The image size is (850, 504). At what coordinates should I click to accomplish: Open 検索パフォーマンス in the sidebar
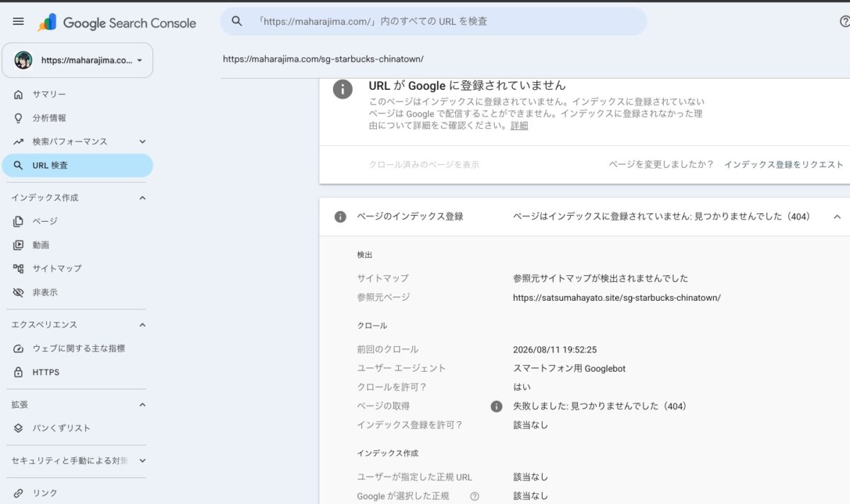(69, 142)
